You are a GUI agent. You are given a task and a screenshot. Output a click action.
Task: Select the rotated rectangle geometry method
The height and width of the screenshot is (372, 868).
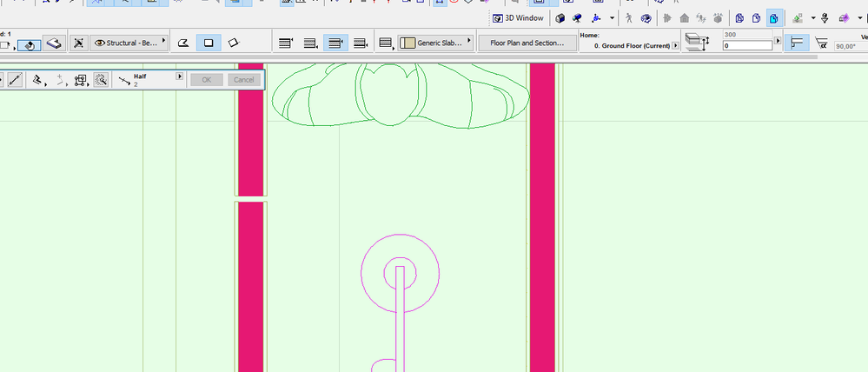(233, 43)
